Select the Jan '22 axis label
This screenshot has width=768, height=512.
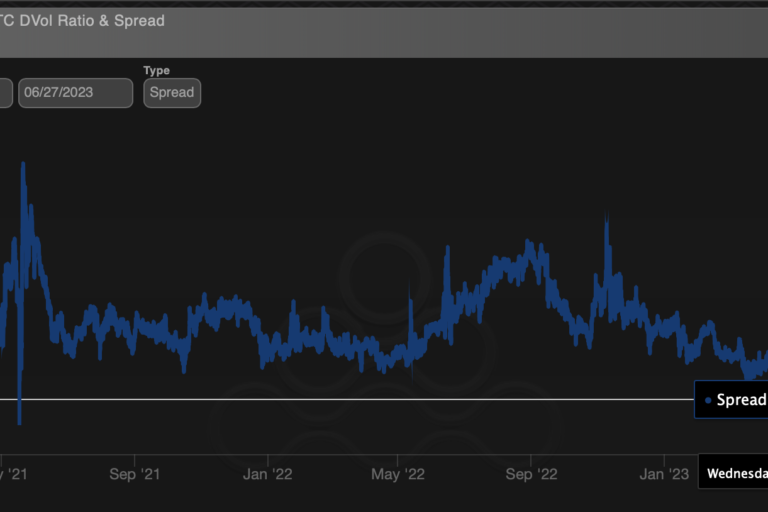[268, 474]
